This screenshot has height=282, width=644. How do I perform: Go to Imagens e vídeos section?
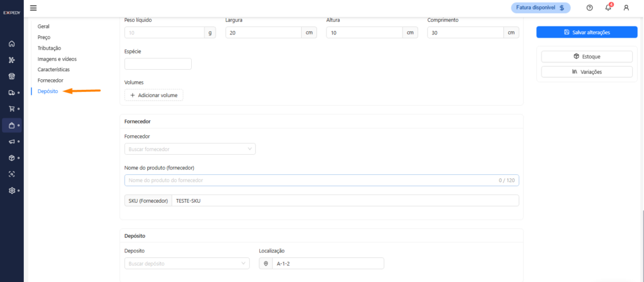pyautogui.click(x=57, y=59)
